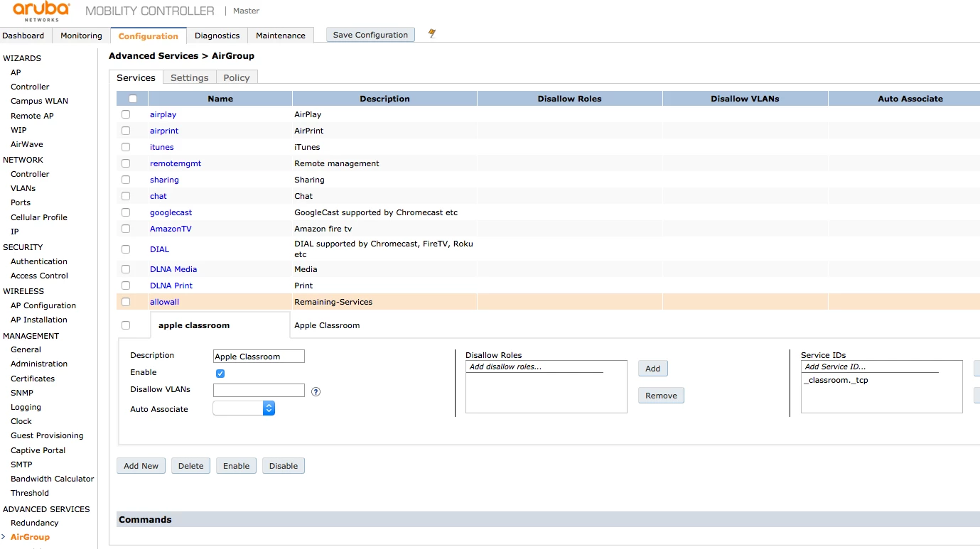The height and width of the screenshot is (549, 980).
Task: Click the Add Service ID text field
Action: 871,367
